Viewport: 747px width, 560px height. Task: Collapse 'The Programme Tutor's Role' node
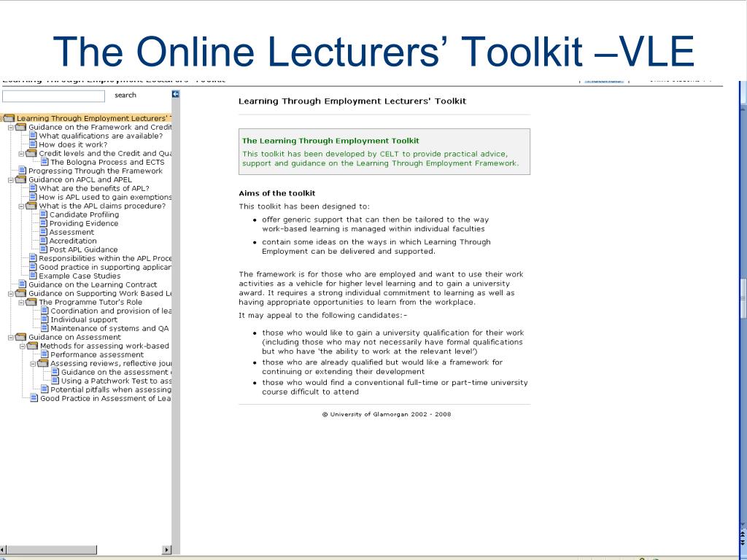click(21, 303)
